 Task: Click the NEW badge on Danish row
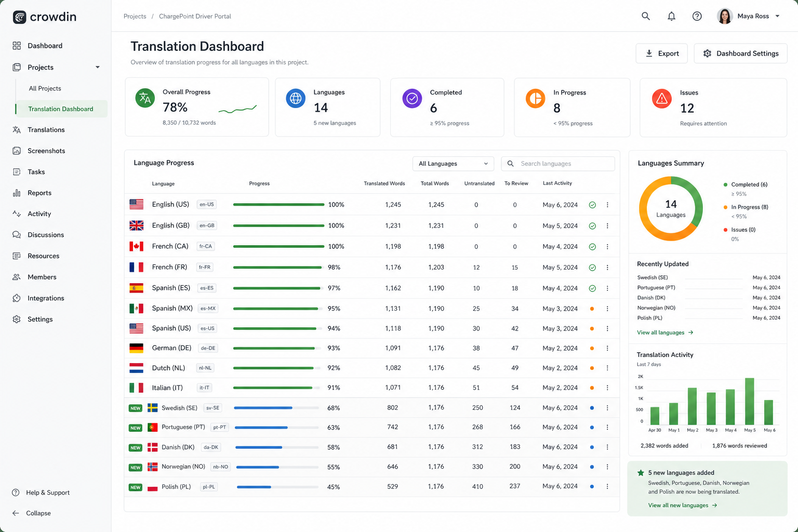tap(136, 448)
